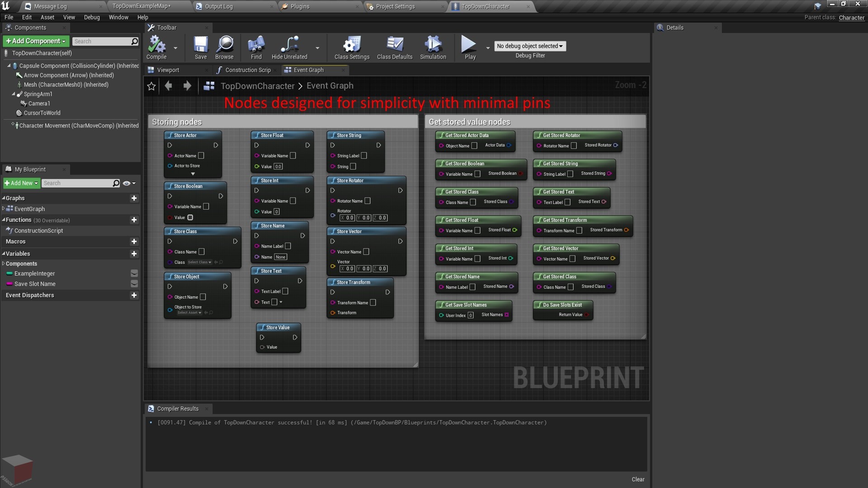The width and height of the screenshot is (868, 488).
Task: Add a new event dispatcher with plus
Action: click(x=134, y=295)
